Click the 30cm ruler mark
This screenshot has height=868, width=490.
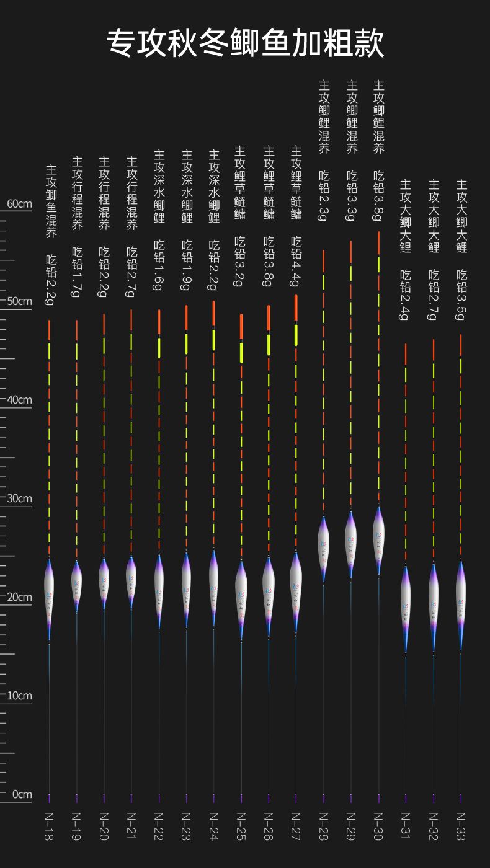[19, 498]
